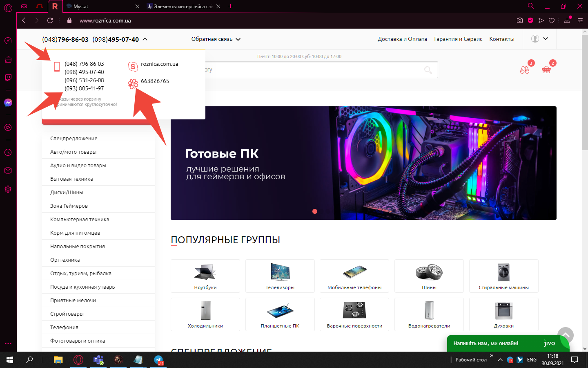Open the Telegram taskbar icon
588x368 pixels.
[x=158, y=360]
